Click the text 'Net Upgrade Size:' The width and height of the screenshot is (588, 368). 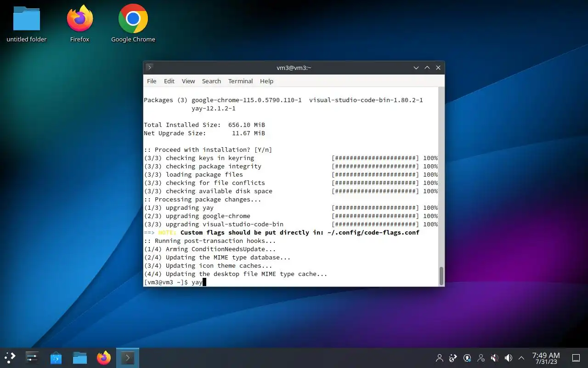click(x=175, y=133)
